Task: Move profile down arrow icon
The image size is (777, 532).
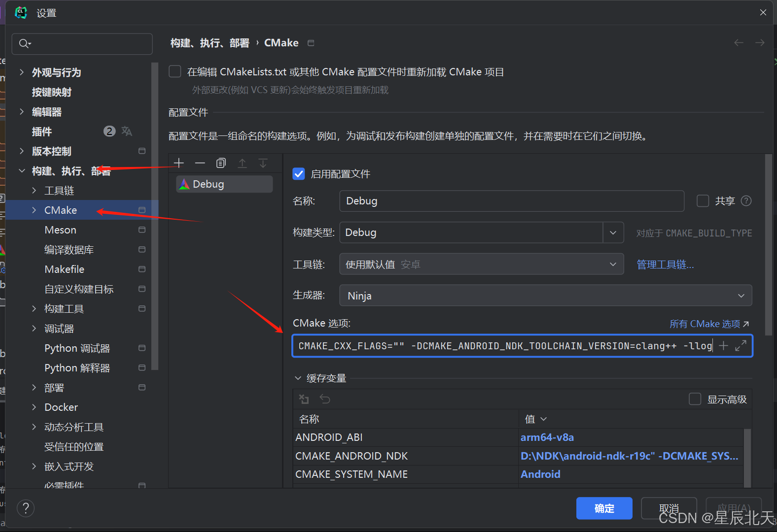Action: (263, 163)
